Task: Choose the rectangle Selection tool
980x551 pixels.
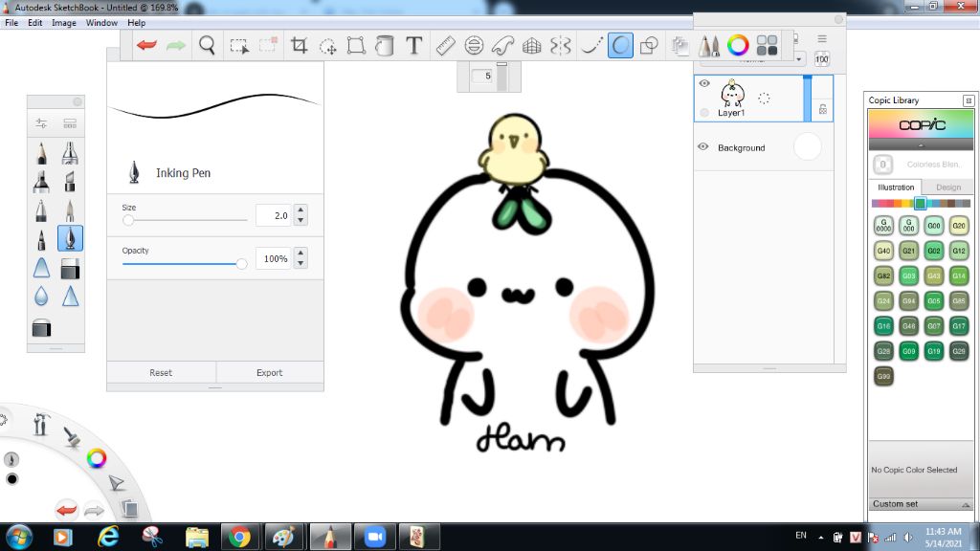Action: coord(239,46)
